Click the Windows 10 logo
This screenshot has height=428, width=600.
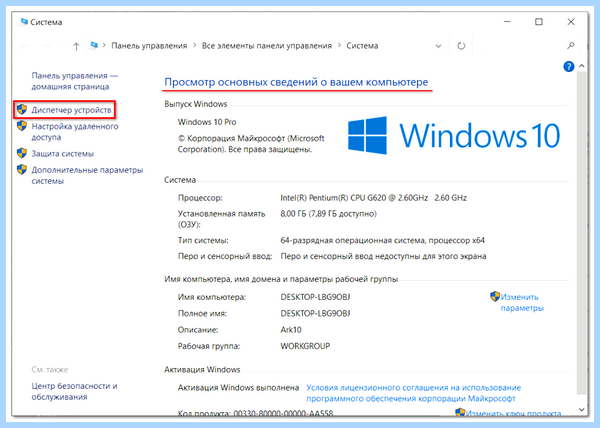(454, 135)
